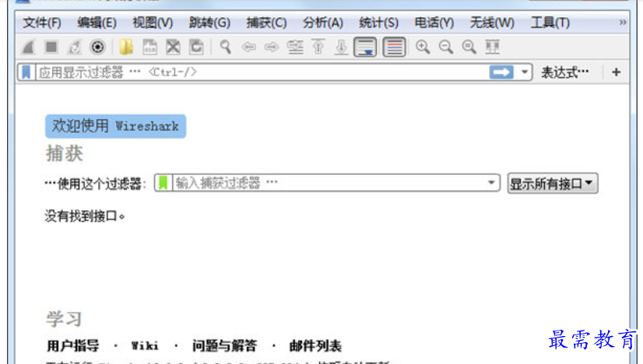
Task: Open a capture file folder icon
Action: [126, 47]
